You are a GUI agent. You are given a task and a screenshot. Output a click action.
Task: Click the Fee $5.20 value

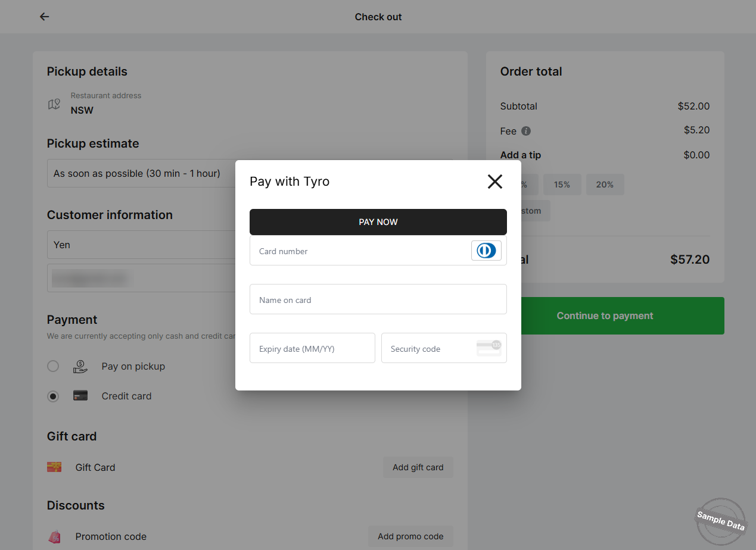pos(697,130)
